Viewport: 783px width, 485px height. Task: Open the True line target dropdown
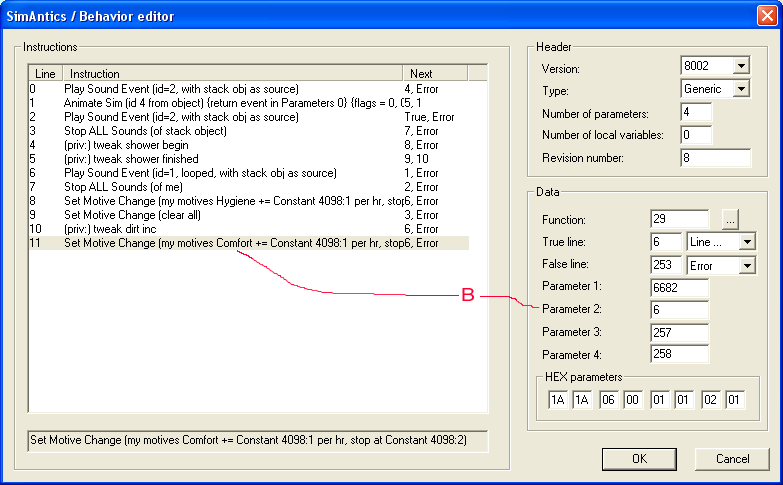pyautogui.click(x=747, y=242)
